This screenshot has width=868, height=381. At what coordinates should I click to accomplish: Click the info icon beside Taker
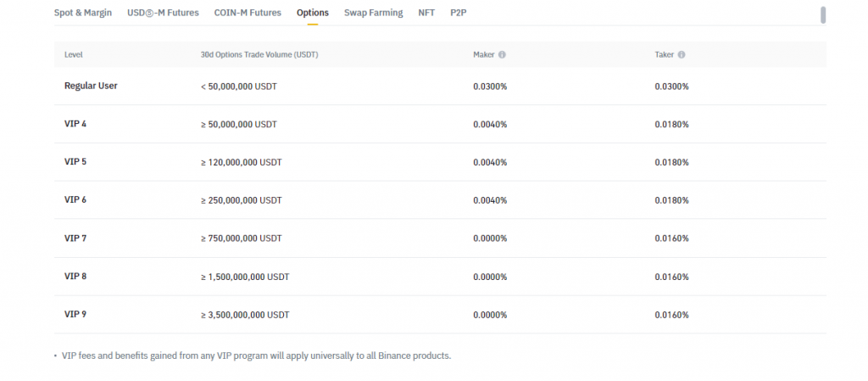tap(682, 55)
